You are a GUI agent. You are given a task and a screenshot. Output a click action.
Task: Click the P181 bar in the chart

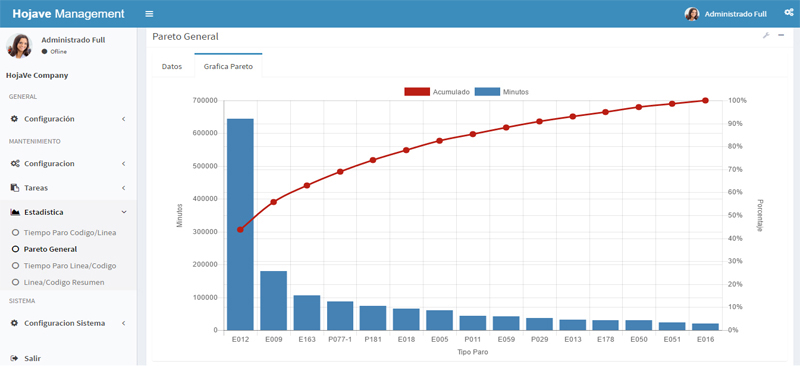pos(373,318)
